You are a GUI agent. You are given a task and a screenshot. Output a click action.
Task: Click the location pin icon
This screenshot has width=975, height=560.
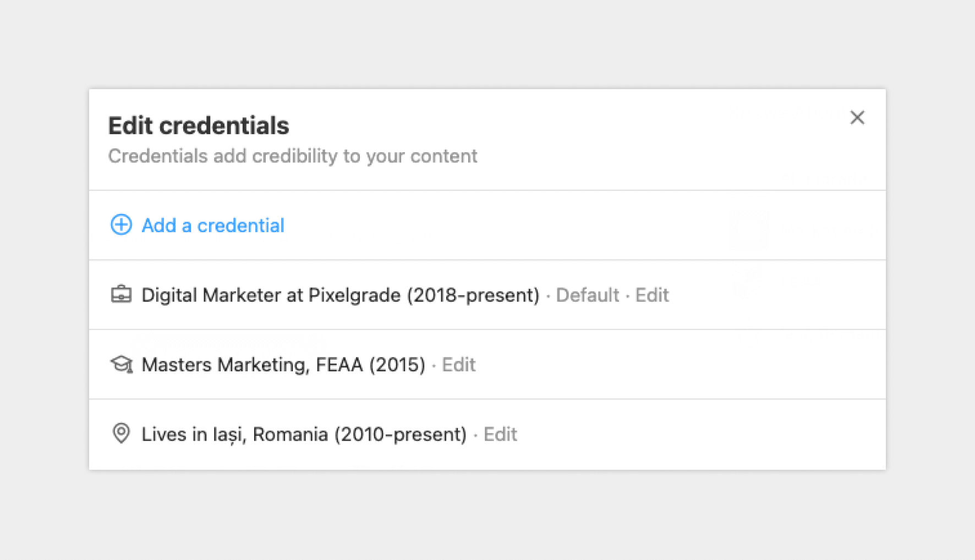(121, 433)
